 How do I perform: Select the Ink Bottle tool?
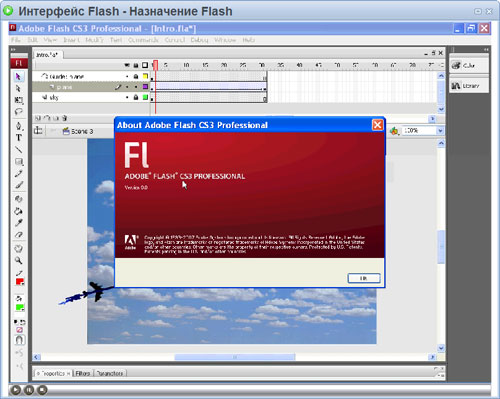pyautogui.click(x=18, y=199)
